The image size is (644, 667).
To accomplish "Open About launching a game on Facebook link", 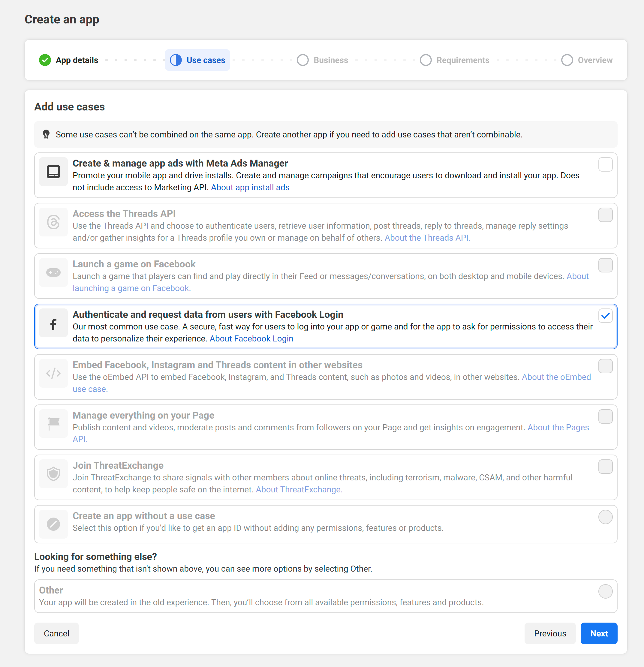I will (132, 288).
